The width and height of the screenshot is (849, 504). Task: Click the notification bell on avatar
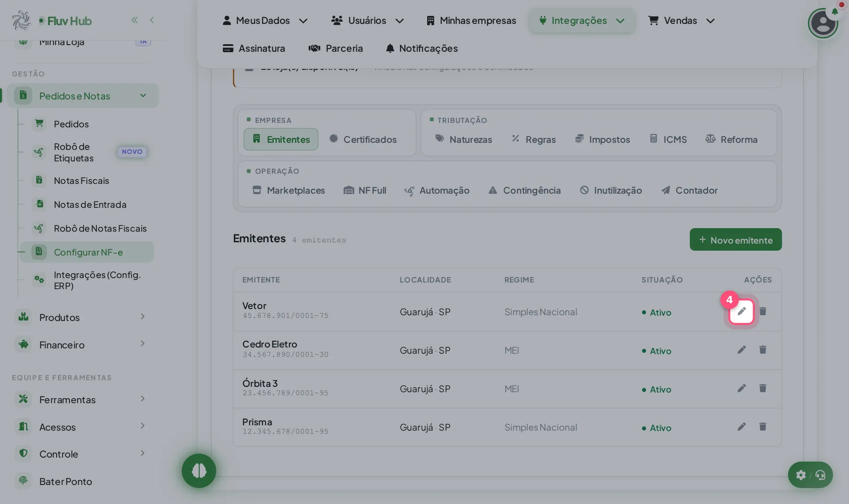click(834, 11)
